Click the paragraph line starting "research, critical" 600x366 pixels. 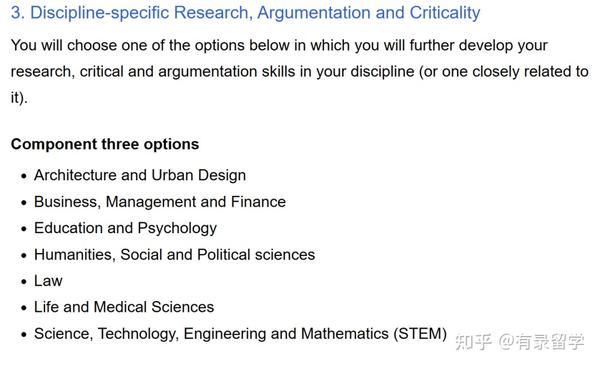pyautogui.click(x=300, y=72)
